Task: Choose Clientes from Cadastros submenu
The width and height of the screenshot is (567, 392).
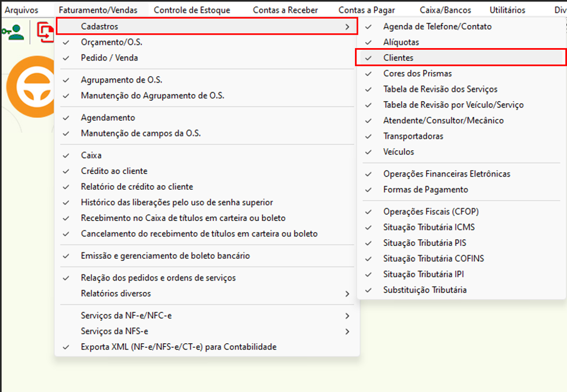Action: [461, 58]
